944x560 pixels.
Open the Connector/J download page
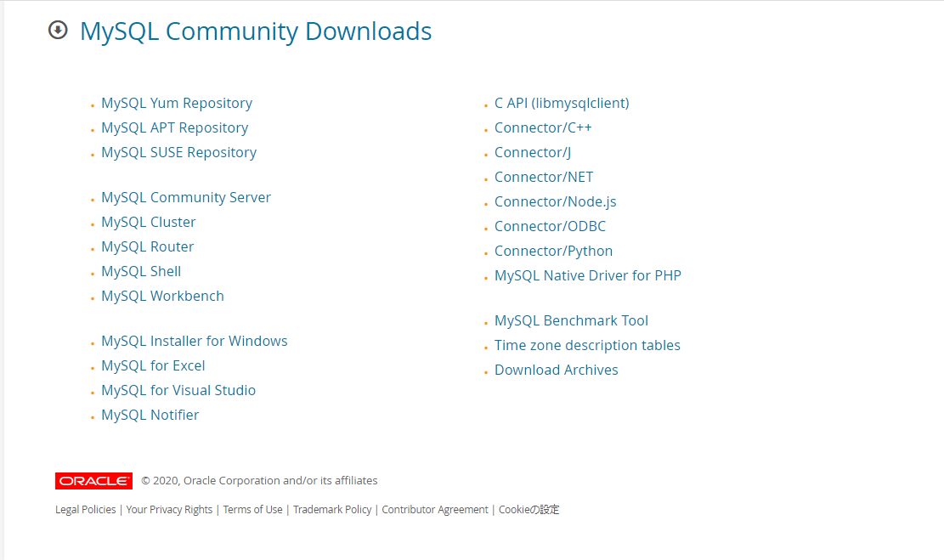coord(533,152)
